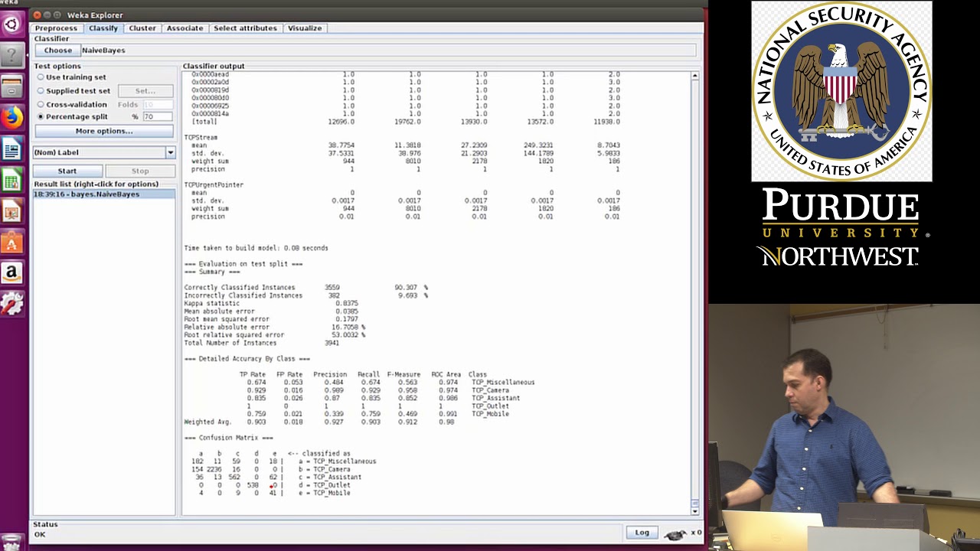Viewport: 980px width, 551px height.
Task: Open the Visualize tab
Action: pyautogui.click(x=305, y=28)
